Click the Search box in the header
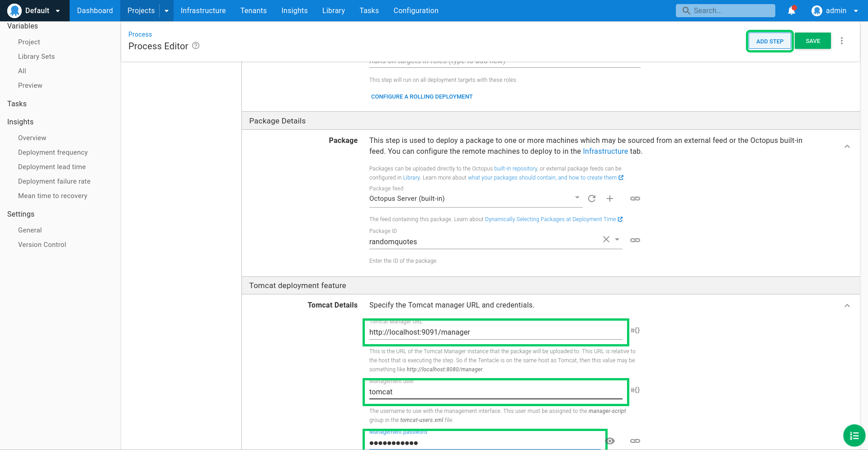The image size is (868, 450). [725, 10]
